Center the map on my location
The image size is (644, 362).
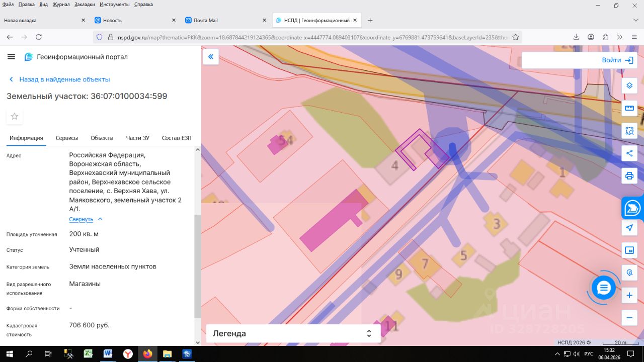pyautogui.click(x=629, y=228)
